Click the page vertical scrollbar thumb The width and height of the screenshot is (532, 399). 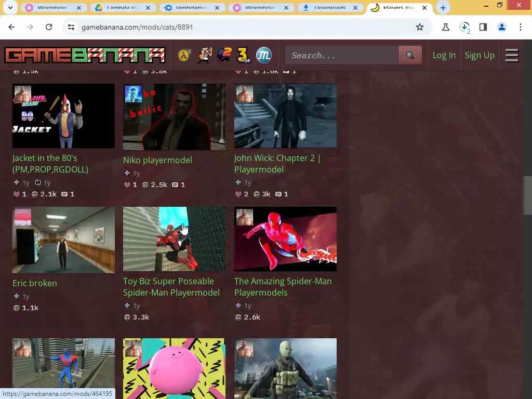tap(528, 195)
